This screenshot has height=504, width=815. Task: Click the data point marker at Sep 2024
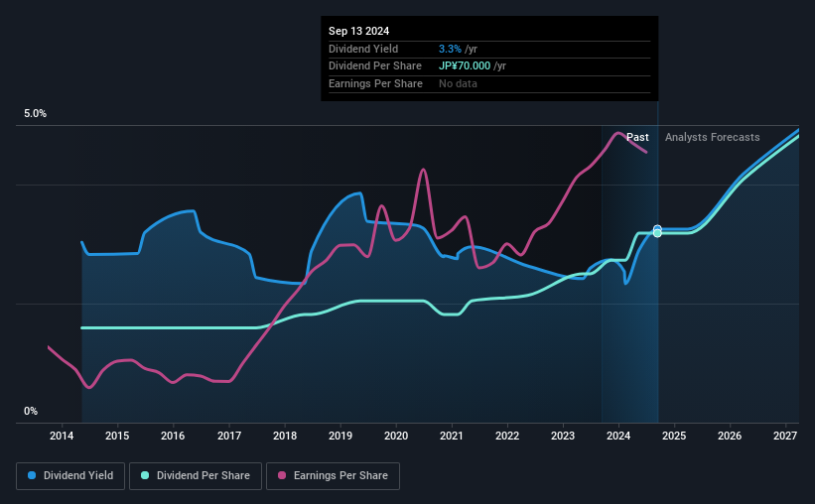tap(657, 231)
